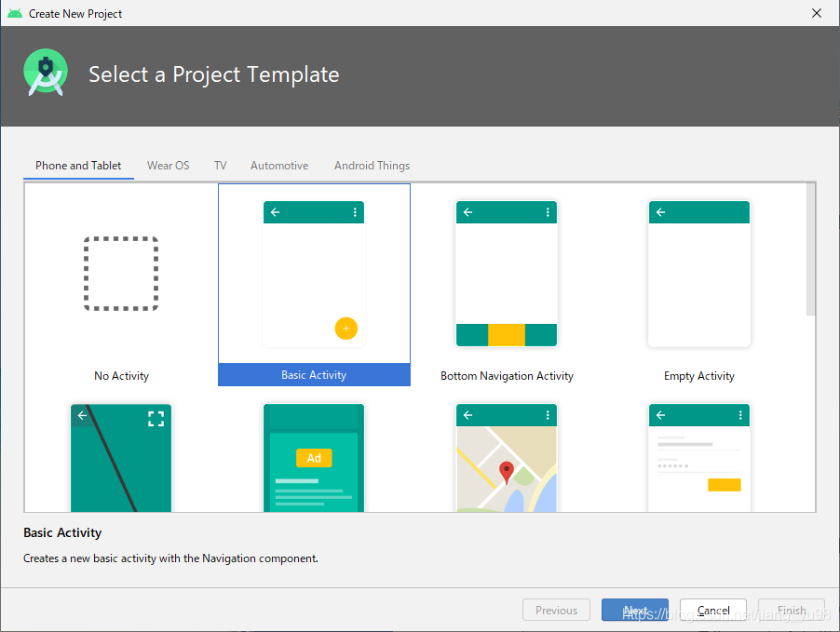Click the Android icon in the title bar
Screen dimensions: 840x632
click(x=15, y=13)
